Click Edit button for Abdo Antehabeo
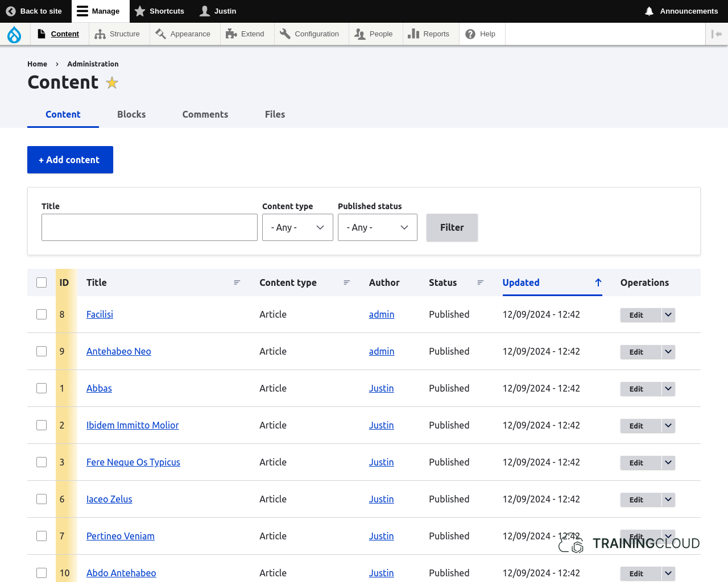 coord(641,573)
